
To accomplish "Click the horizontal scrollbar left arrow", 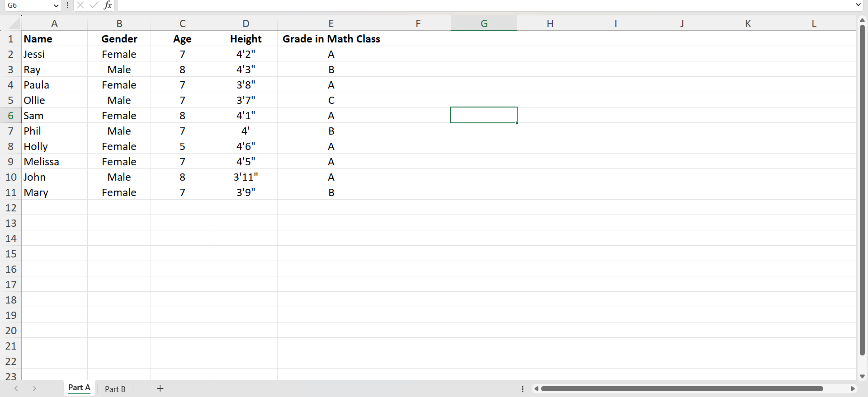I will pyautogui.click(x=536, y=389).
